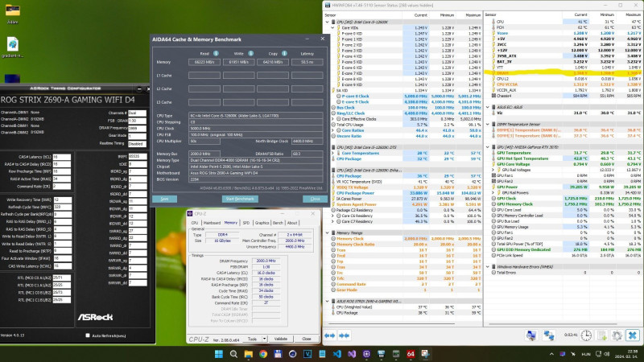Image resolution: width=644 pixels, height=362 pixels.
Task: Collapse the Core VIDs tree in HWiNFO
Action: point(333,27)
